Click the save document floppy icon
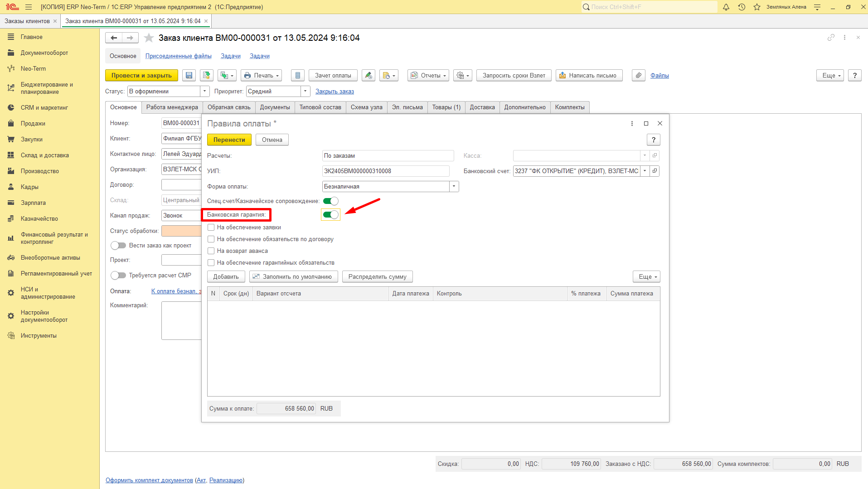 point(189,76)
